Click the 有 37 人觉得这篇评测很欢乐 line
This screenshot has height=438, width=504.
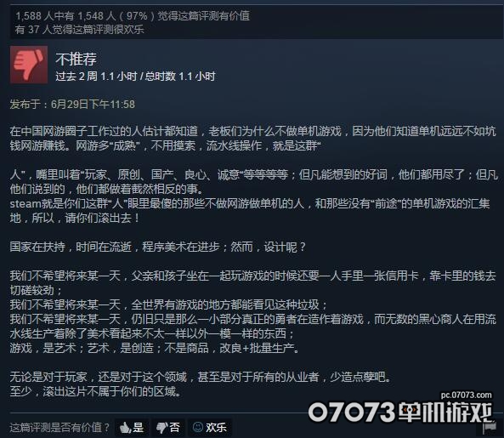point(79,30)
